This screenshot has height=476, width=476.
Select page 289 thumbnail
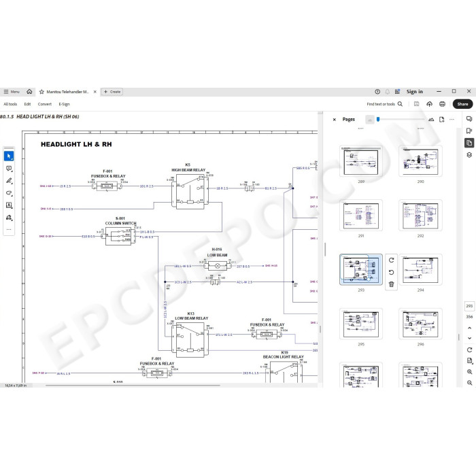pos(361,163)
